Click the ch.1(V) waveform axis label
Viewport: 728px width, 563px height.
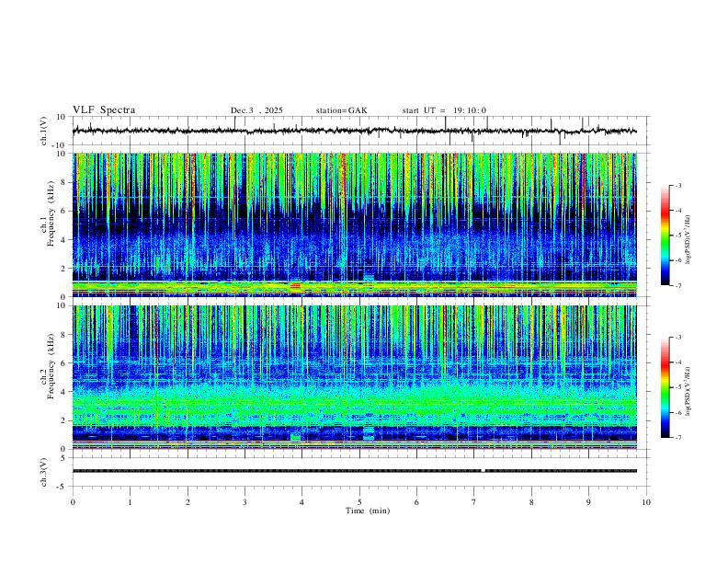point(44,131)
